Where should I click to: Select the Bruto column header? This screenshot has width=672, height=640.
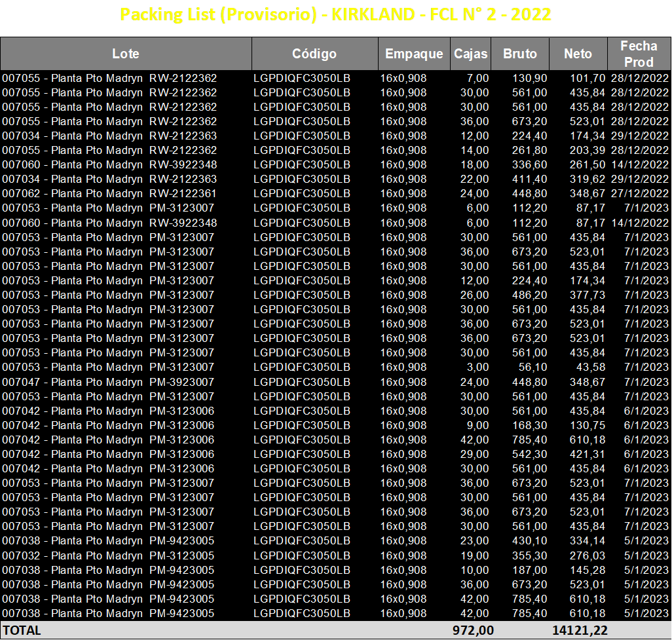coord(520,54)
